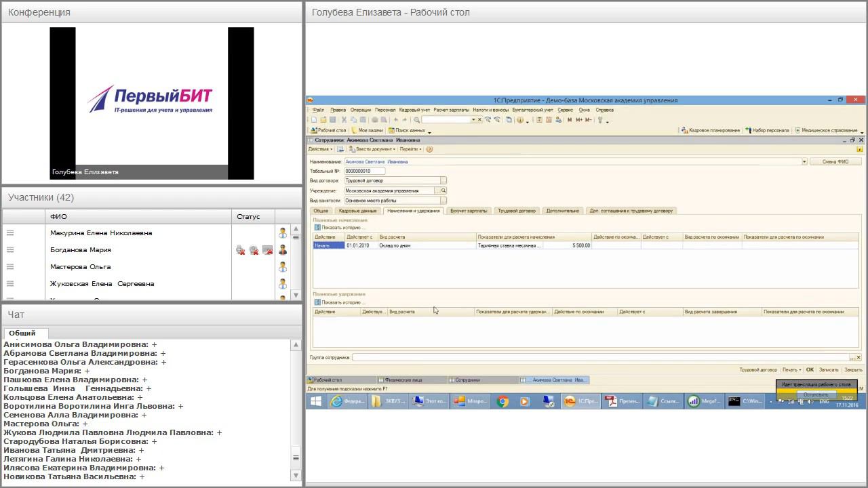Open the media player taskbar icon
868x488 pixels.
(x=525, y=401)
